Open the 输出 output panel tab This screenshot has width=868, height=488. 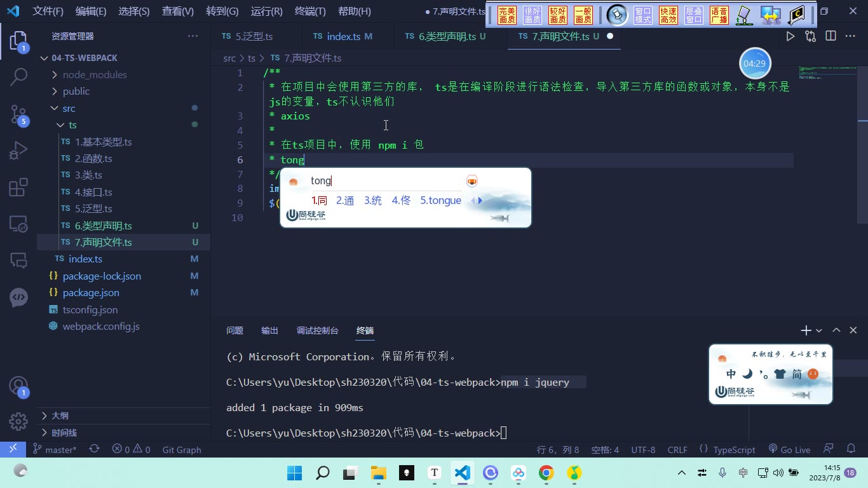pyautogui.click(x=269, y=330)
